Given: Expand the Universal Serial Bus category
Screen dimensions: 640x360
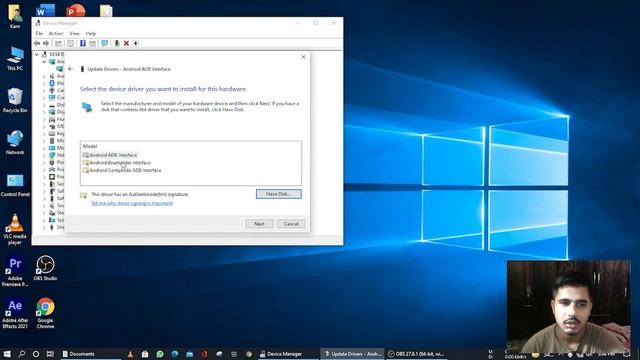Looking at the screenshot, I should [44, 227].
